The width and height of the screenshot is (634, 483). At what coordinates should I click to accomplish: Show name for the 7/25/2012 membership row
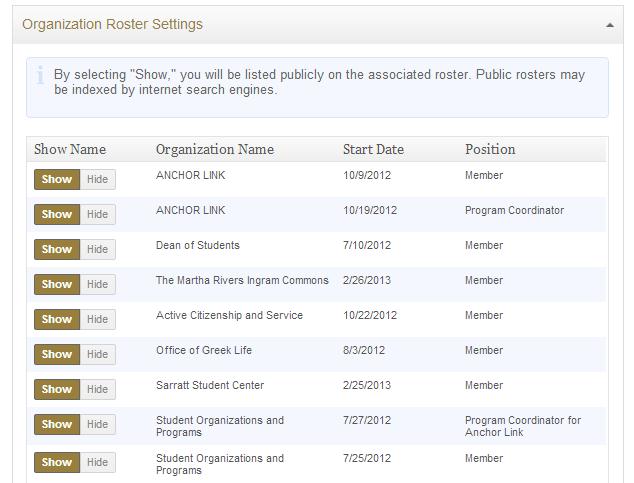[57, 462]
